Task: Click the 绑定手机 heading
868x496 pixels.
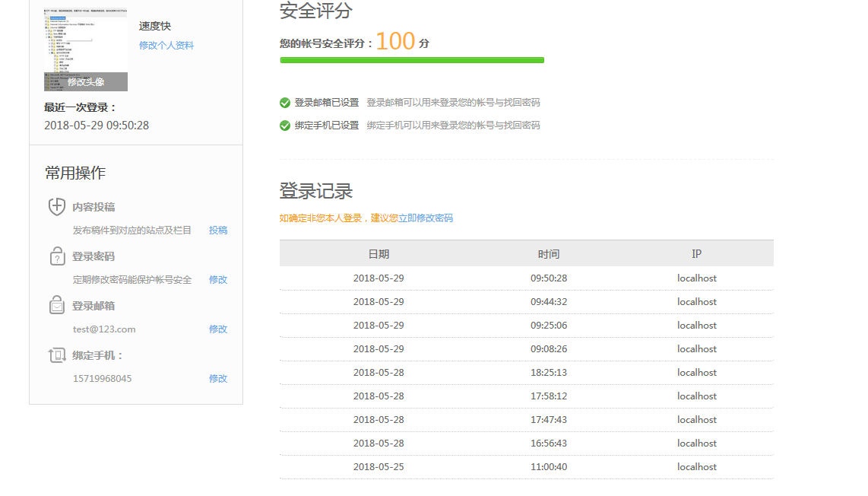Action: (x=97, y=355)
